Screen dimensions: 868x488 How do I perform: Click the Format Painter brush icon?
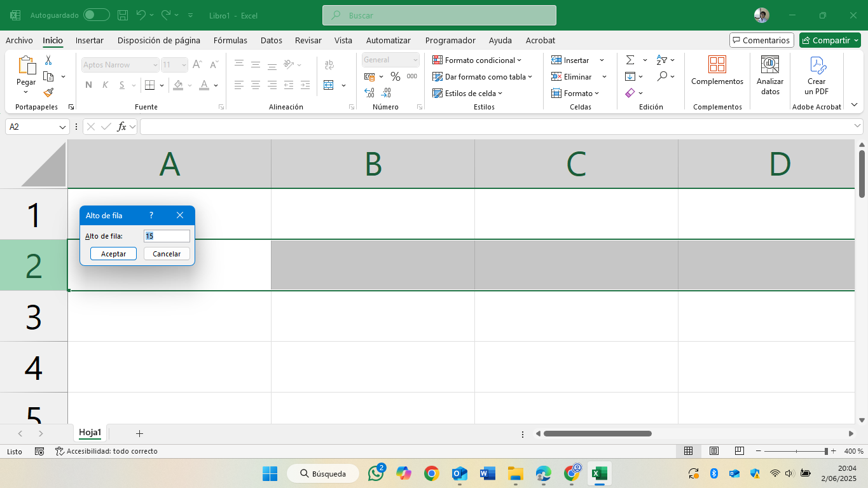coord(48,92)
